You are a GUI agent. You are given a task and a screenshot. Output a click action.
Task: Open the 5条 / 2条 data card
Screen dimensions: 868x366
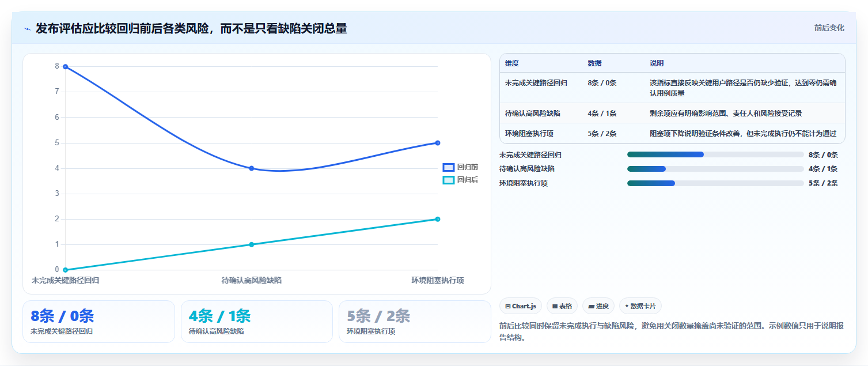(x=415, y=322)
